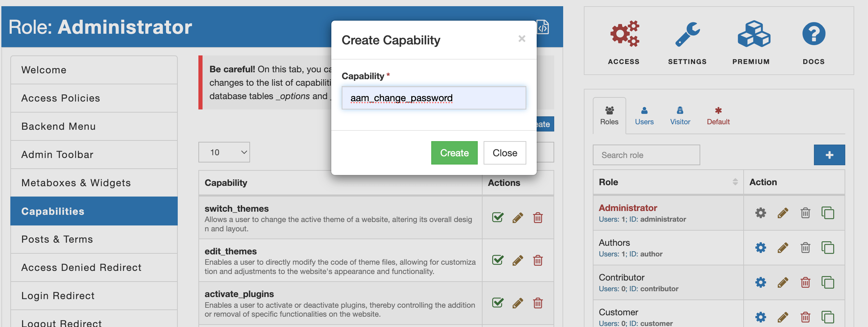This screenshot has width=868, height=327.
Task: Delete the activate_plugins capability
Action: (x=538, y=303)
